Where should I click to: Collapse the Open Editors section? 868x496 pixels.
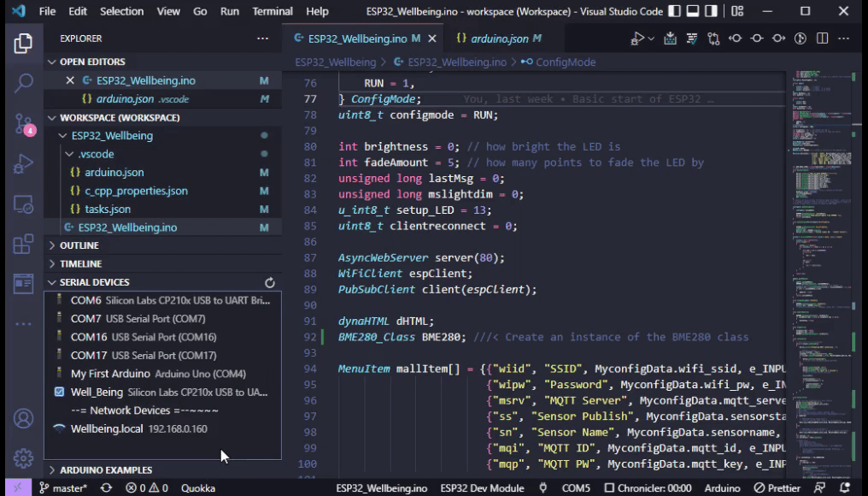[x=52, y=62]
